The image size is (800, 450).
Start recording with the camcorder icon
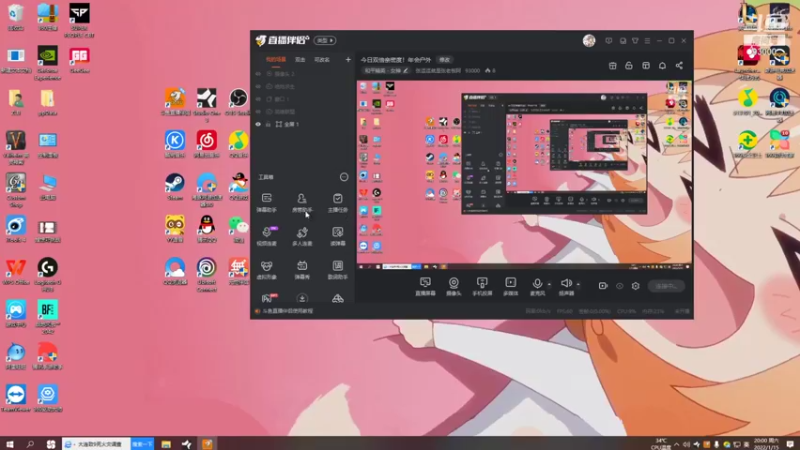click(x=603, y=286)
